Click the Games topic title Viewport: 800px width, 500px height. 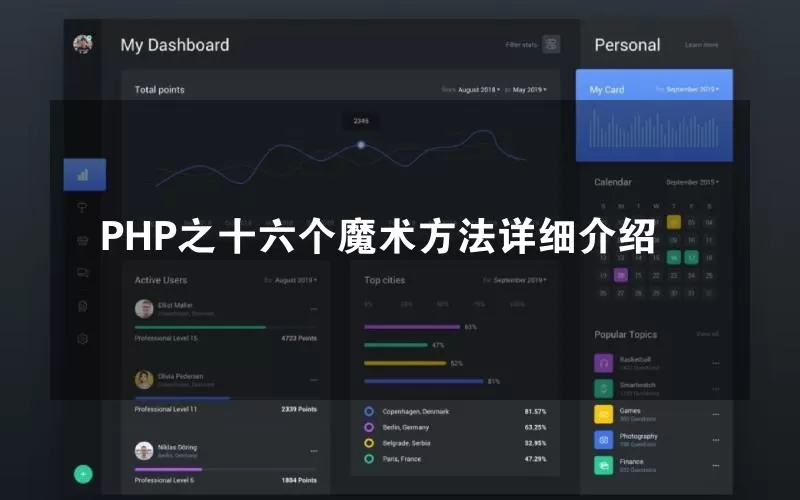click(x=630, y=411)
